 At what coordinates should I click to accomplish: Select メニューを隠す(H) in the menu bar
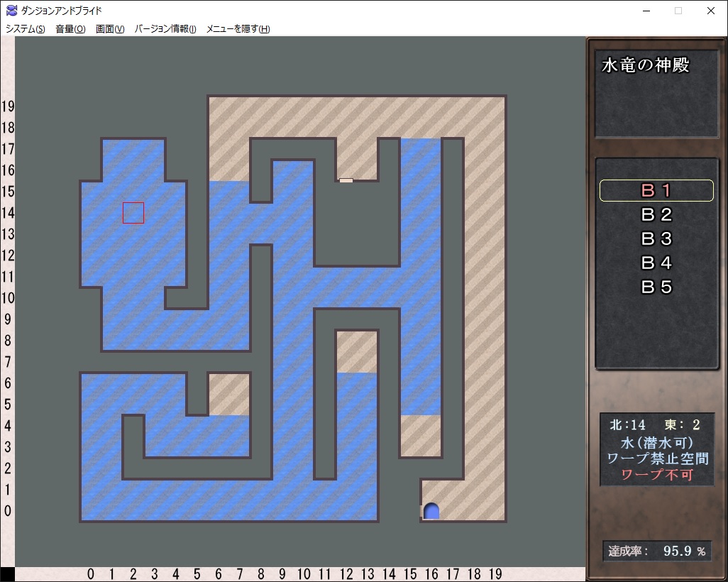pyautogui.click(x=238, y=29)
